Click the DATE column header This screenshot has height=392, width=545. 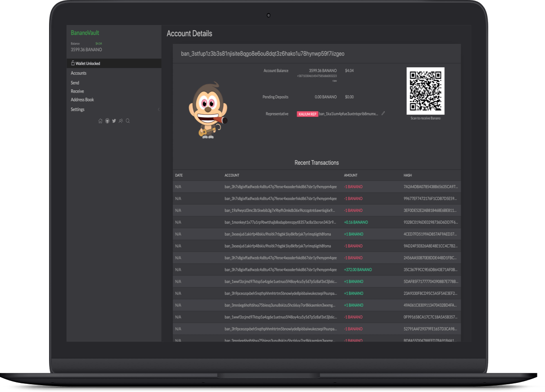[x=179, y=175]
